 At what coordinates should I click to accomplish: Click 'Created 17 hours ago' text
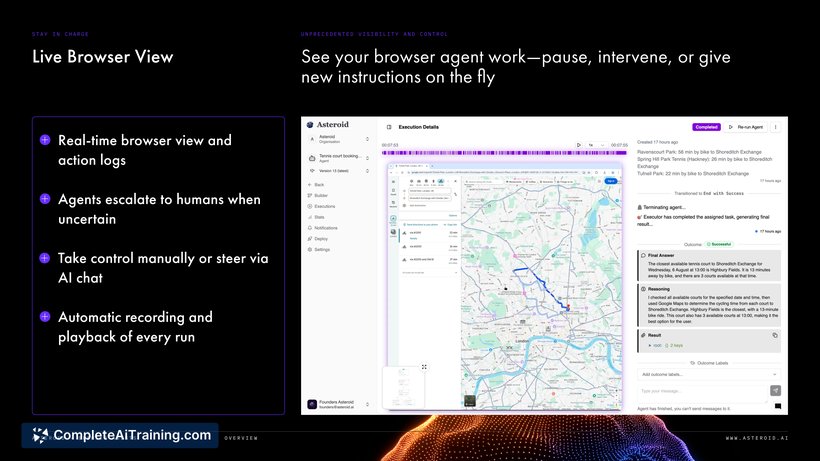657,142
